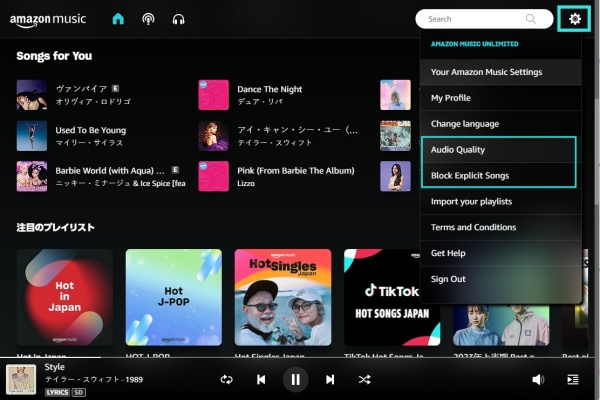
Task: Click the playback progress bar
Action: (297, 357)
